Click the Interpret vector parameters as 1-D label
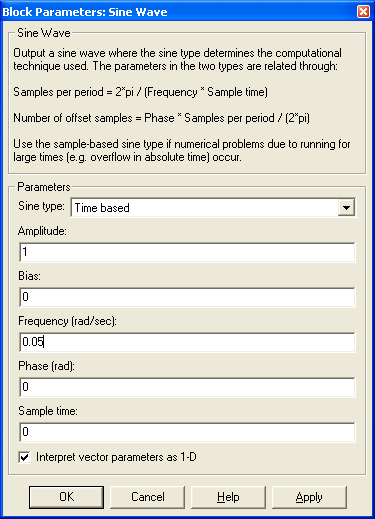The width and height of the screenshot is (375, 519). point(116,457)
